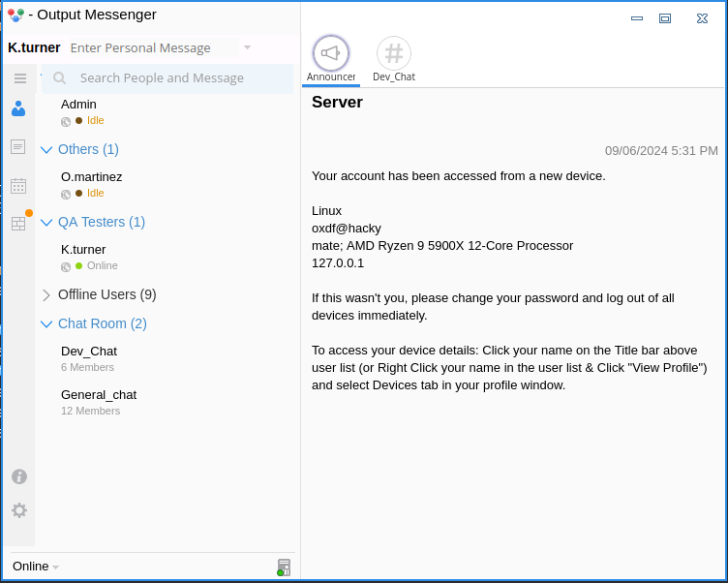Switch to the Dev_Chat tab label
The width and height of the screenshot is (728, 583).
pos(394,77)
